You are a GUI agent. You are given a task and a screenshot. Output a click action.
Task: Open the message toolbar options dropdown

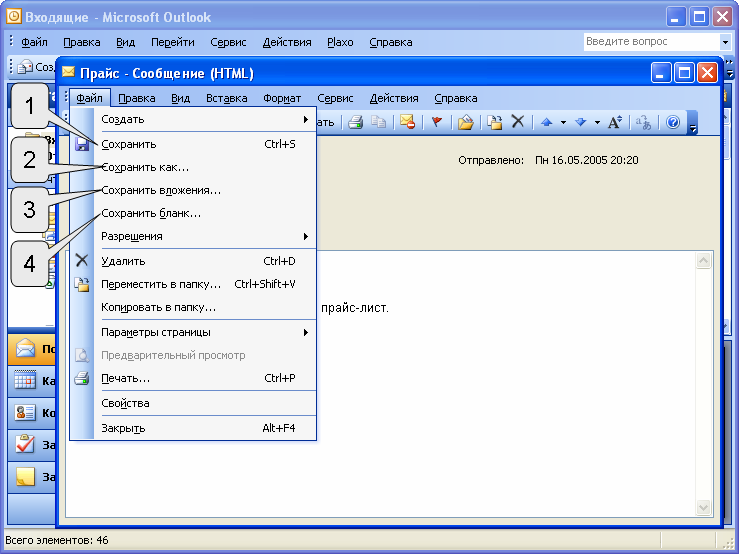(692, 123)
